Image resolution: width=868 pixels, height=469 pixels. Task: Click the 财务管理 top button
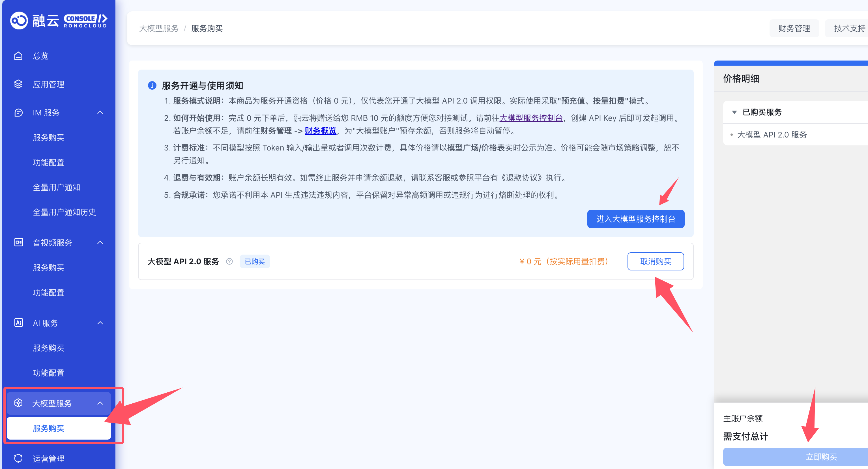click(794, 28)
